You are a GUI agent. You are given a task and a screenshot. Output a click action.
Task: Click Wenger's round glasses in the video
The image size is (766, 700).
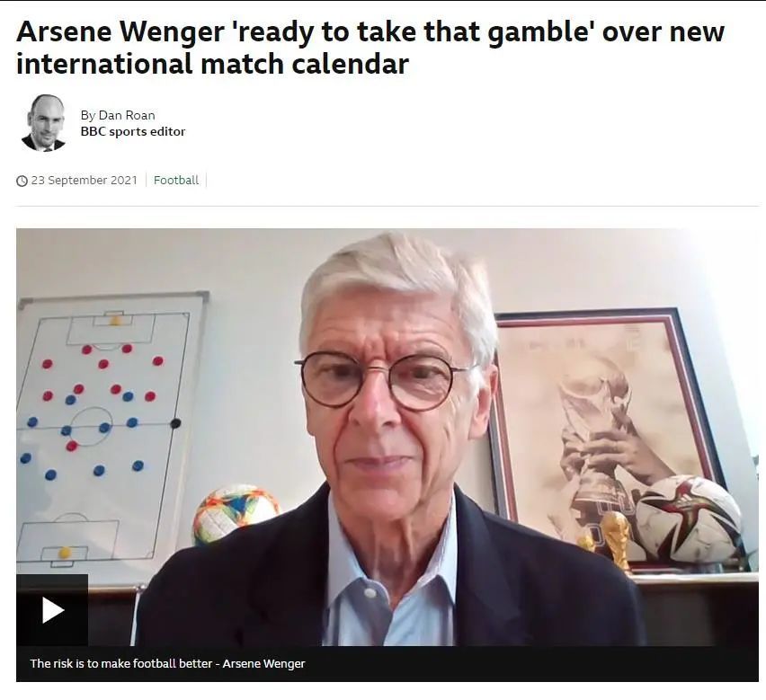click(385, 380)
